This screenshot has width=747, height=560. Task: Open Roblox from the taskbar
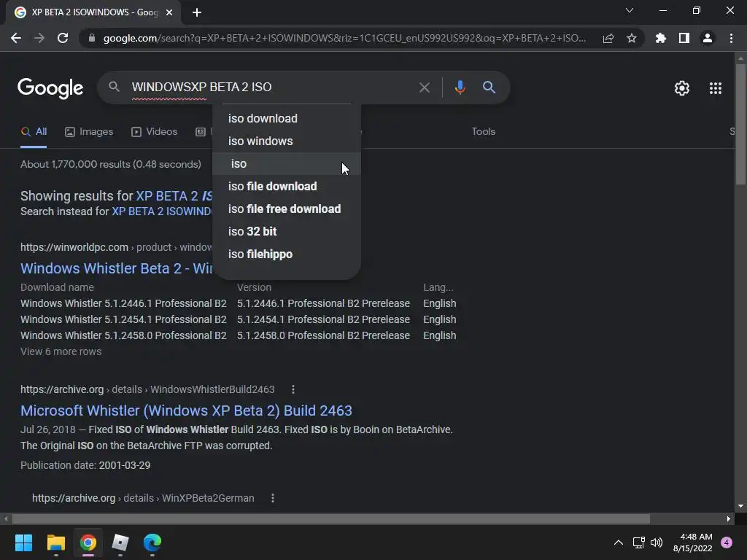[x=120, y=542]
